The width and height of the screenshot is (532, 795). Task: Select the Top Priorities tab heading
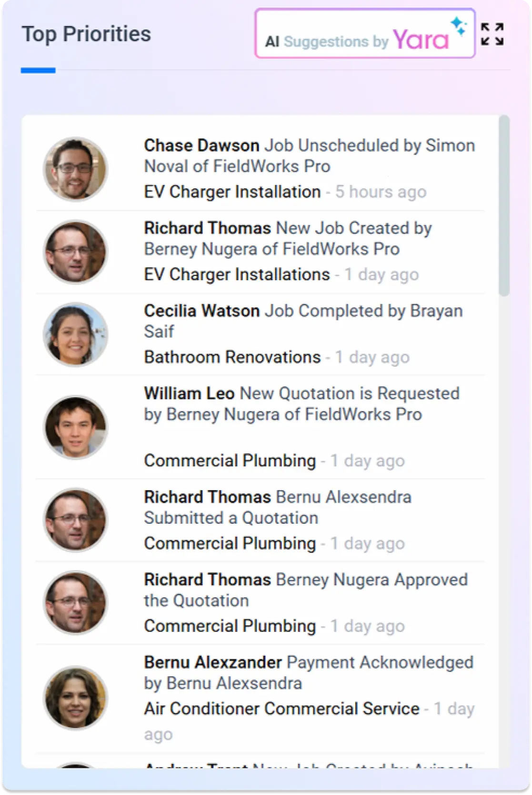pos(86,34)
